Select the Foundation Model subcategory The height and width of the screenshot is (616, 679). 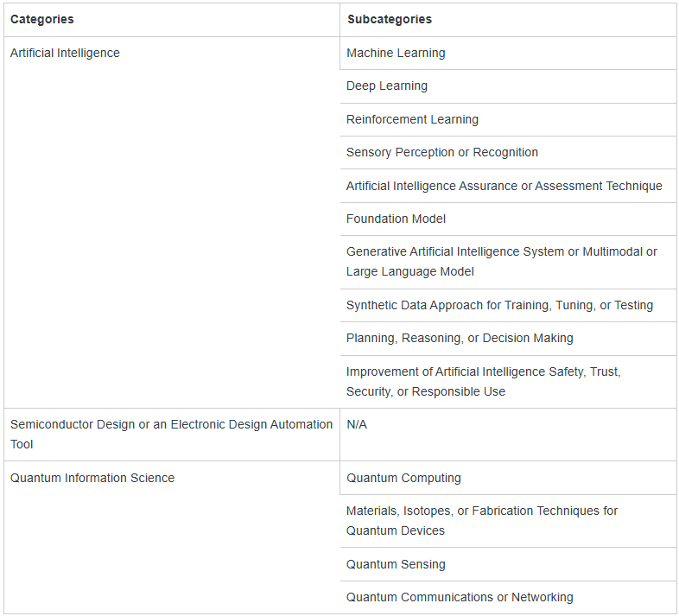pos(396,219)
